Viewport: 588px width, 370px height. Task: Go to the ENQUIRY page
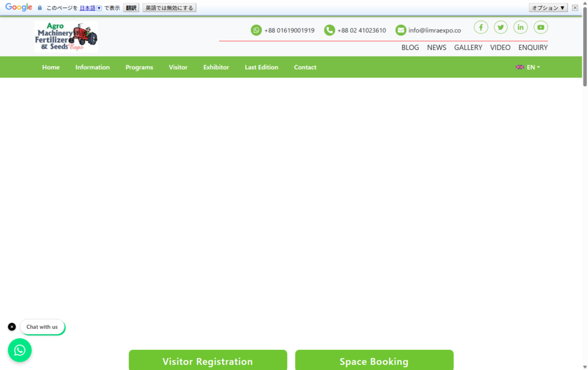(533, 48)
